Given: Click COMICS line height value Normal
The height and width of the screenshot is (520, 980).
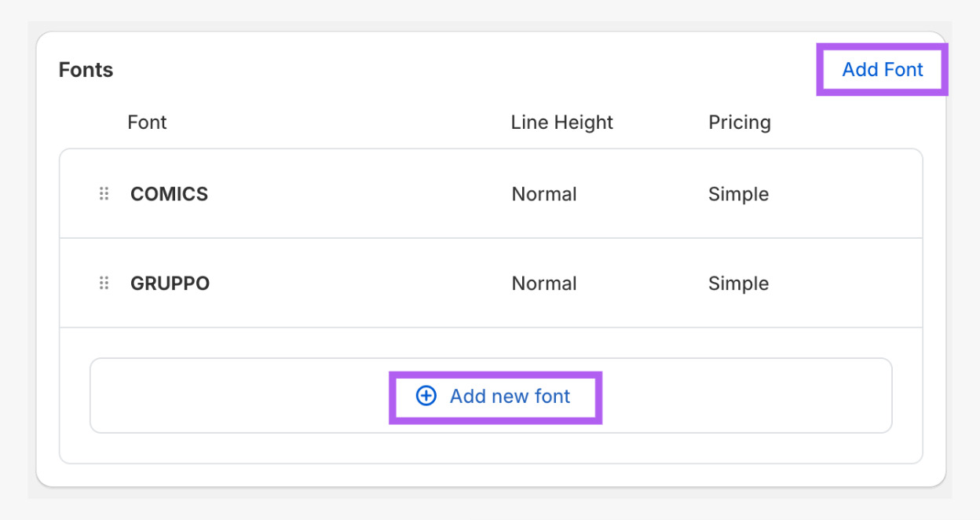Looking at the screenshot, I should (543, 194).
